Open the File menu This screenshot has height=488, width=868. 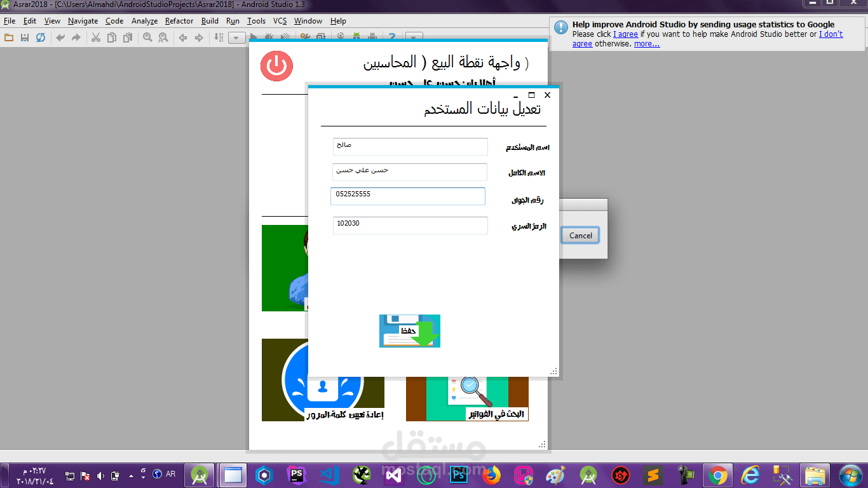[10, 21]
